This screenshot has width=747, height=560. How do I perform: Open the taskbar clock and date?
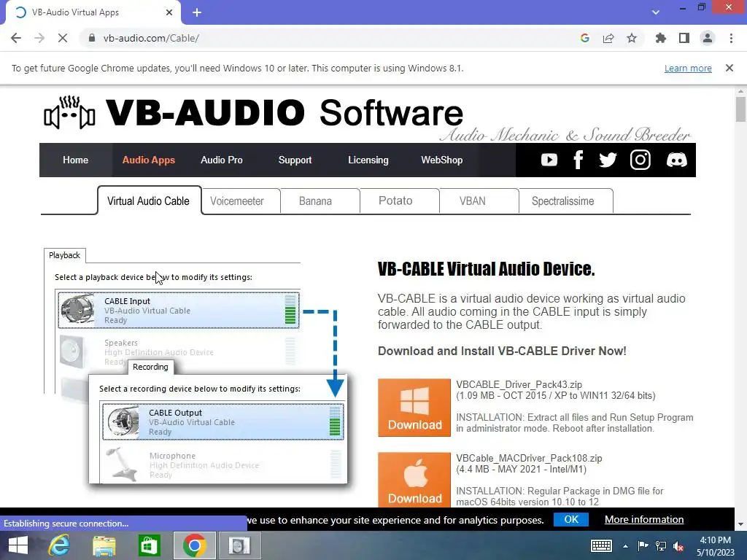(x=716, y=546)
